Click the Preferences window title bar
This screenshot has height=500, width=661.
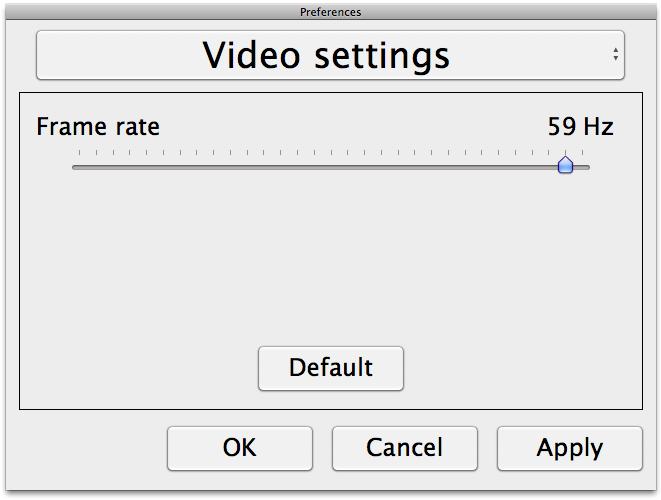click(330, 12)
